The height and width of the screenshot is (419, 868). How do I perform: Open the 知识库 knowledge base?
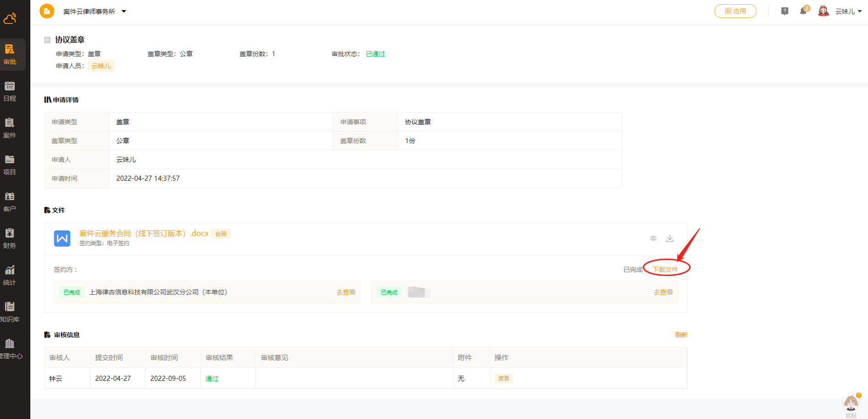(10, 312)
